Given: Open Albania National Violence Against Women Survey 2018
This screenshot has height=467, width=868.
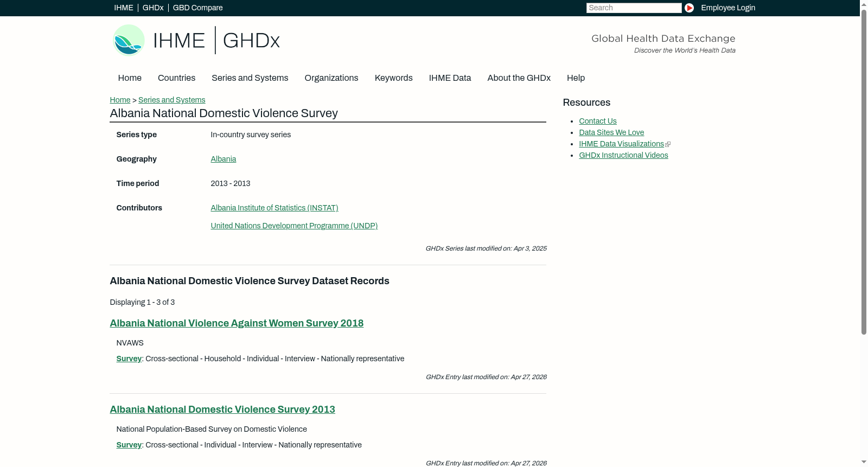Looking at the screenshot, I should 237,323.
